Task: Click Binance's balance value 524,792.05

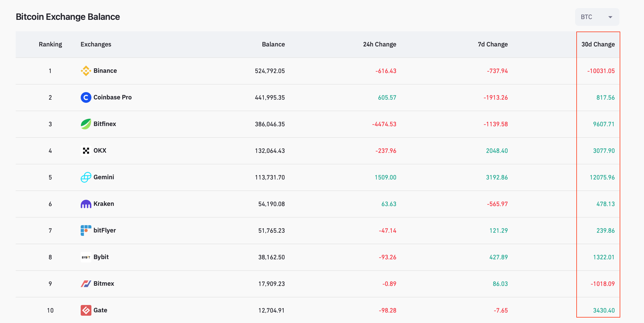Action: 270,71
